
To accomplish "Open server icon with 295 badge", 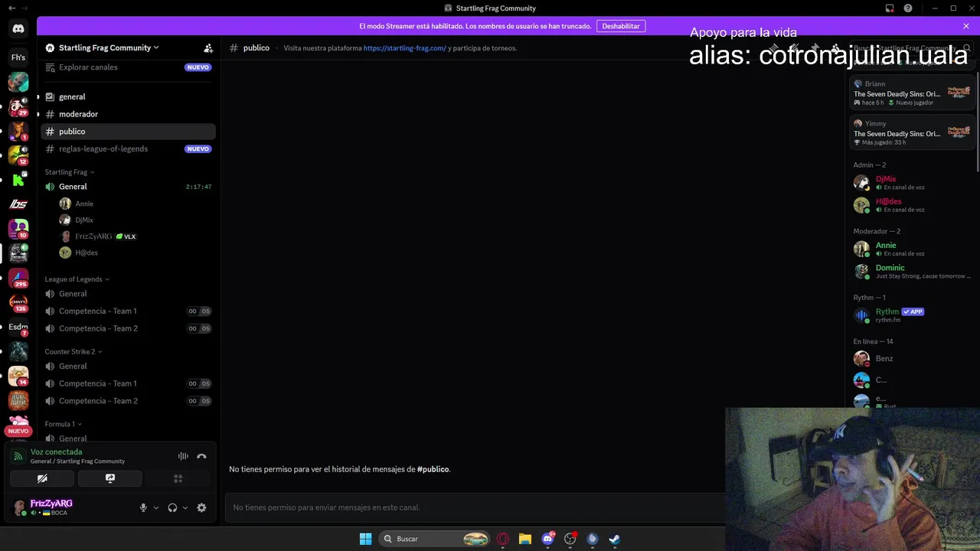I will [18, 278].
